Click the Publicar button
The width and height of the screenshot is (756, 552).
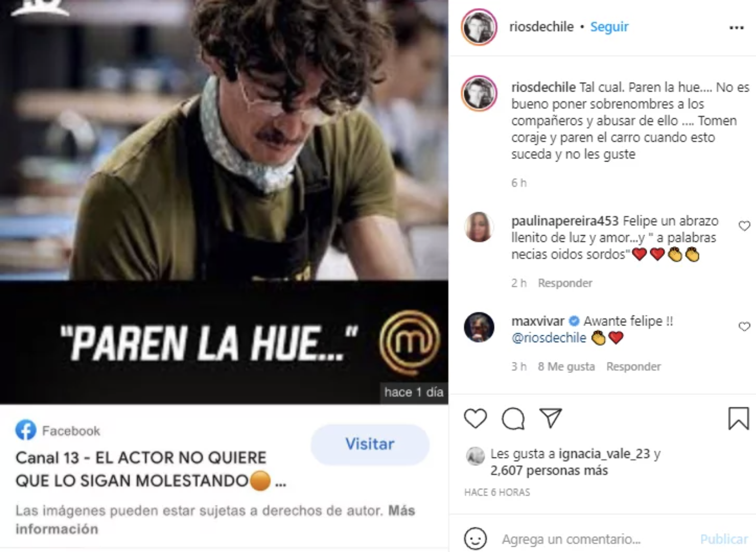pos(724,539)
